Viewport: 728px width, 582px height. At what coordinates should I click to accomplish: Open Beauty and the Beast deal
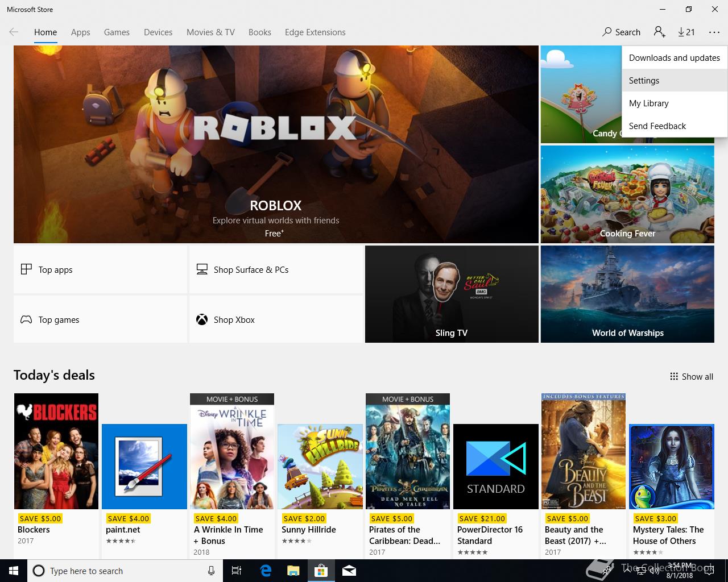point(584,475)
